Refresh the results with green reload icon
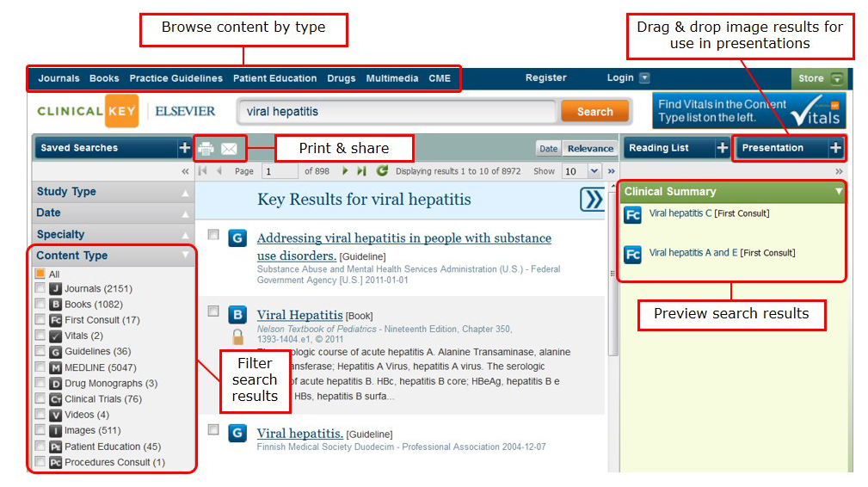 click(381, 170)
